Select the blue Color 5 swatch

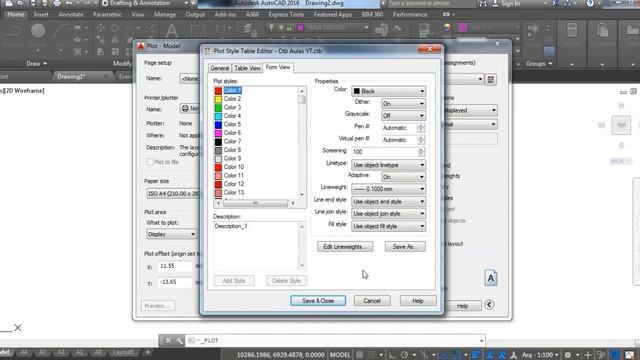(x=218, y=125)
